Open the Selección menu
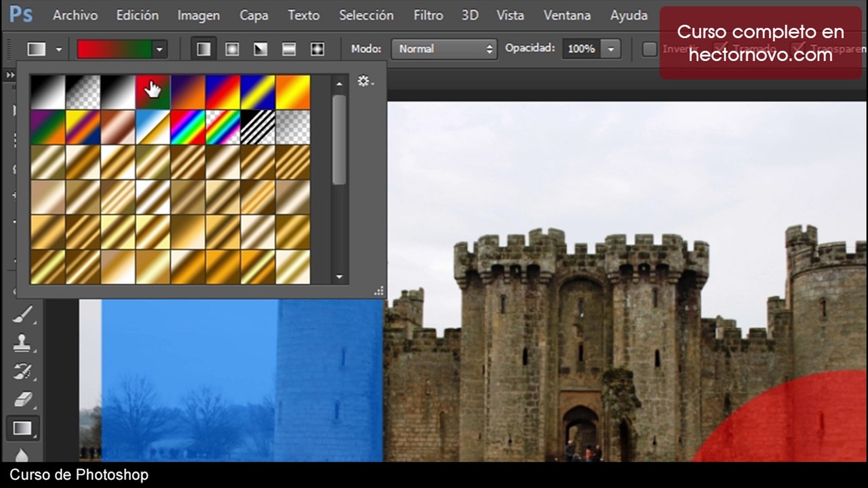Viewport: 868px width, 488px height. click(366, 15)
